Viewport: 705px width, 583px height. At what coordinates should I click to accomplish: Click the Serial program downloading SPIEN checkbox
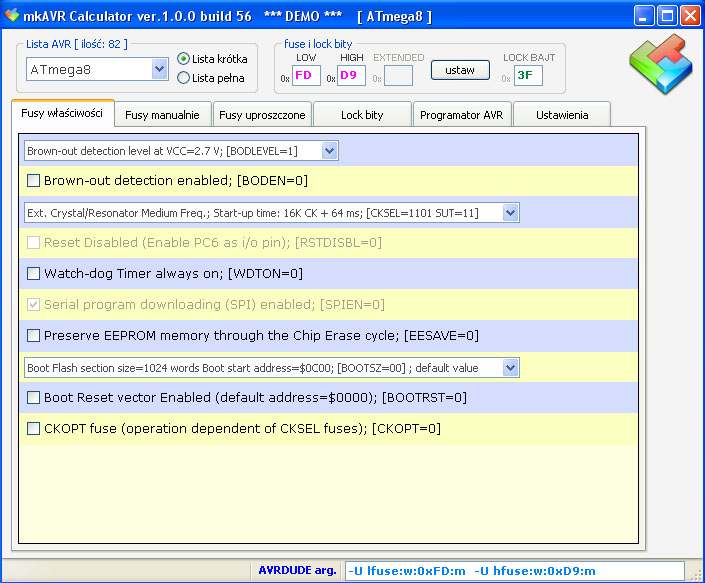pyautogui.click(x=33, y=305)
